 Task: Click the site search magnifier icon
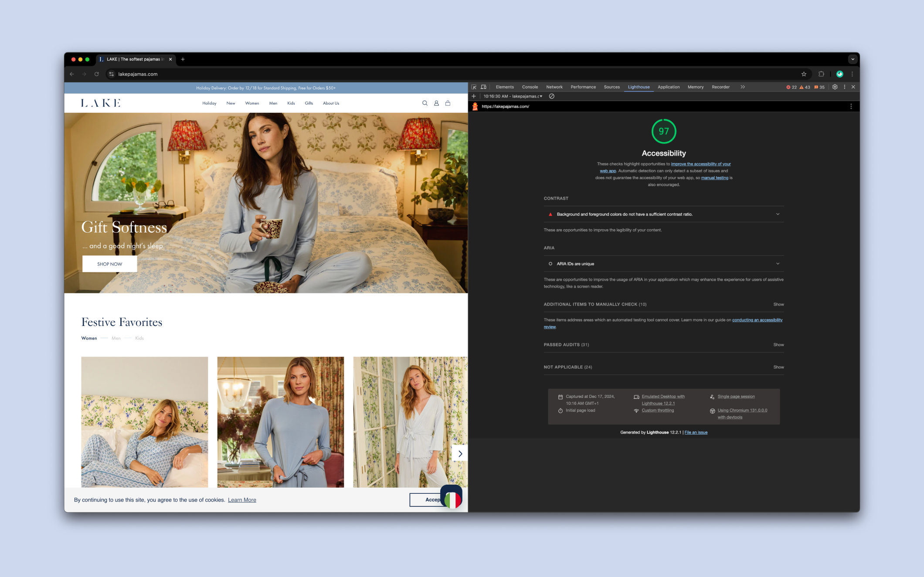(x=425, y=103)
